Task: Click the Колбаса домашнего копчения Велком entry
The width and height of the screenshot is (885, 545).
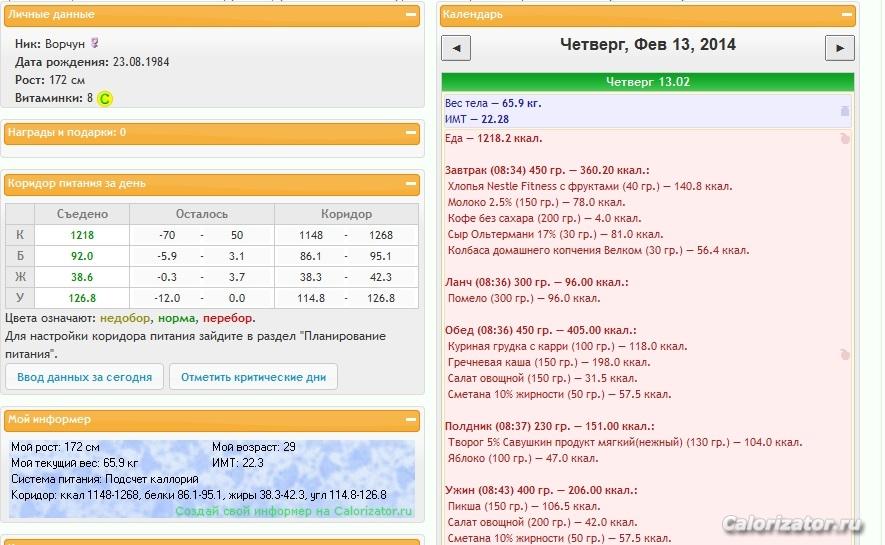Action: (x=598, y=250)
